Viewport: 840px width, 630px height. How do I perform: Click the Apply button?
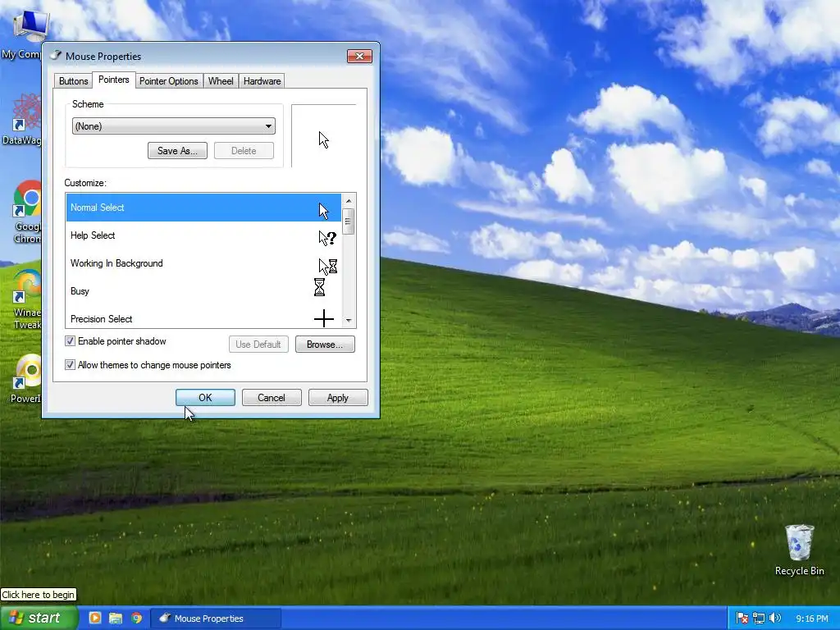coord(338,398)
